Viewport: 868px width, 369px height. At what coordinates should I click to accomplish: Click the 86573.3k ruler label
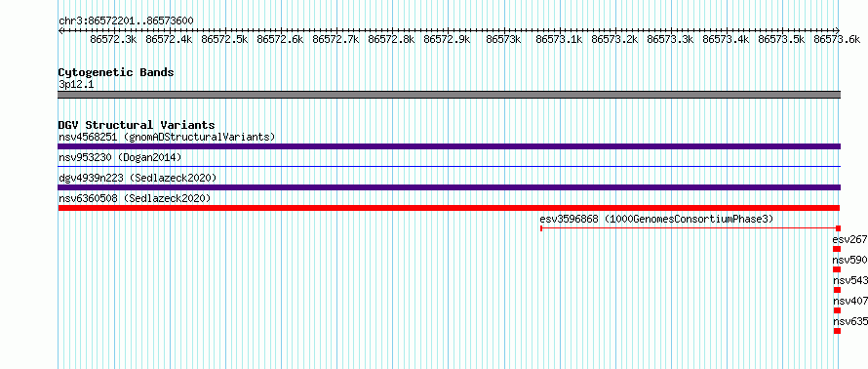click(670, 39)
